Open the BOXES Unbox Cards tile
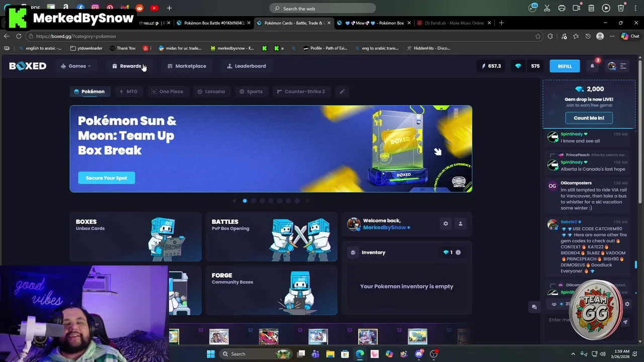This screenshot has height=362, width=644. tap(135, 237)
